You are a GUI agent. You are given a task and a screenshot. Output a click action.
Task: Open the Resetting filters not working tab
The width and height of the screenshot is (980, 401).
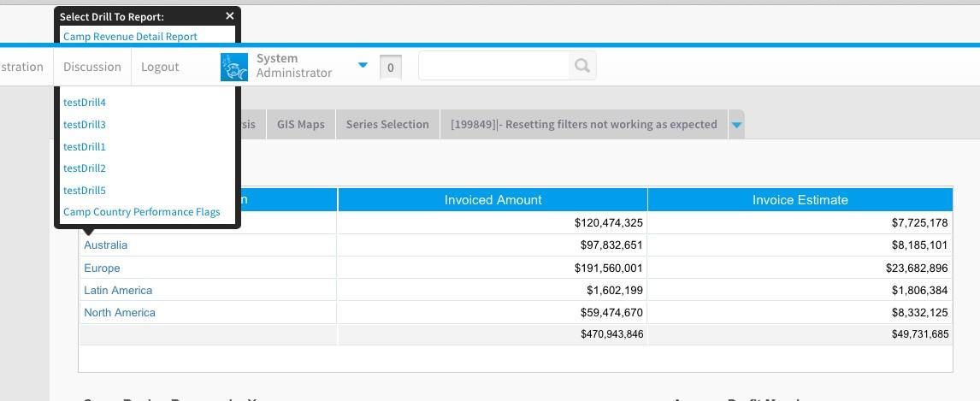pyautogui.click(x=584, y=124)
